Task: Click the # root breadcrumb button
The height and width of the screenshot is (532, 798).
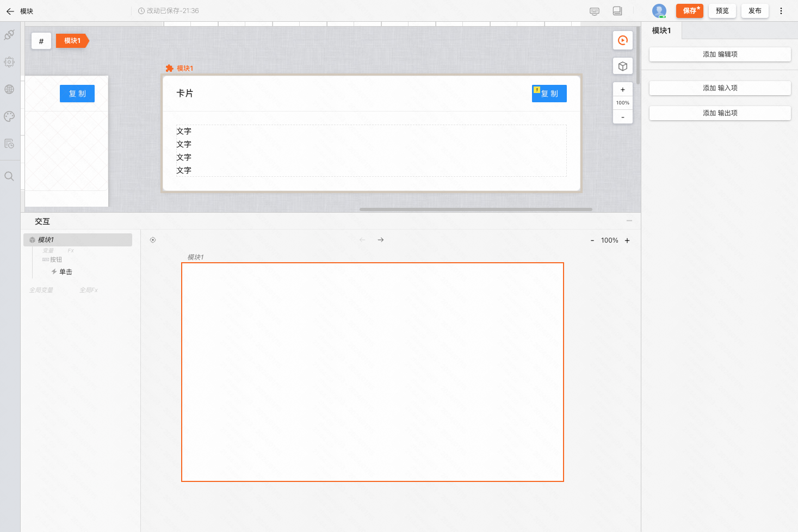Action: coord(41,41)
